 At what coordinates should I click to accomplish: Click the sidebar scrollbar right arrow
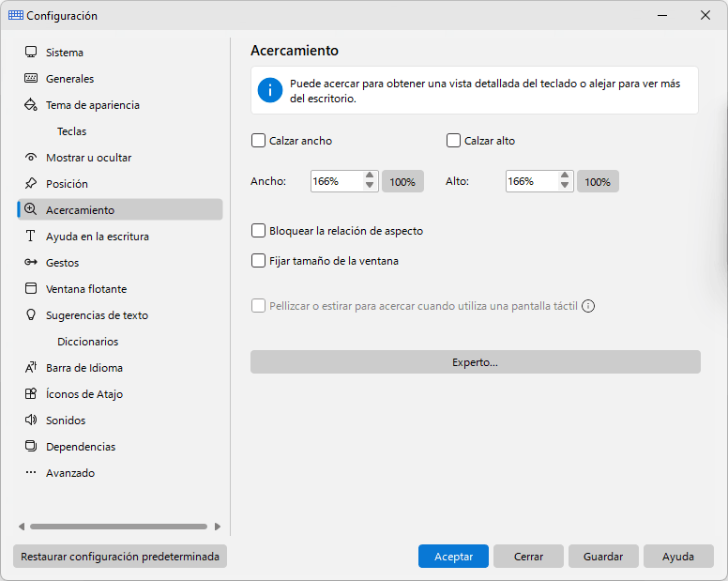(x=218, y=527)
